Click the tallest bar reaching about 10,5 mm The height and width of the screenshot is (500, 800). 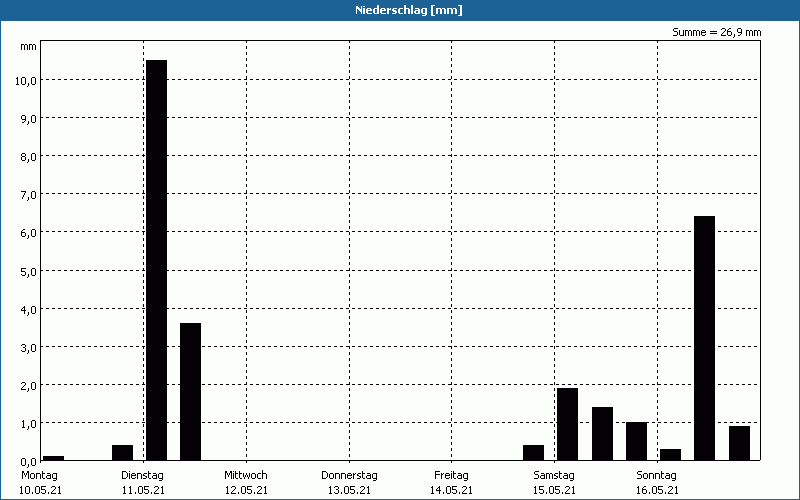coord(156,260)
